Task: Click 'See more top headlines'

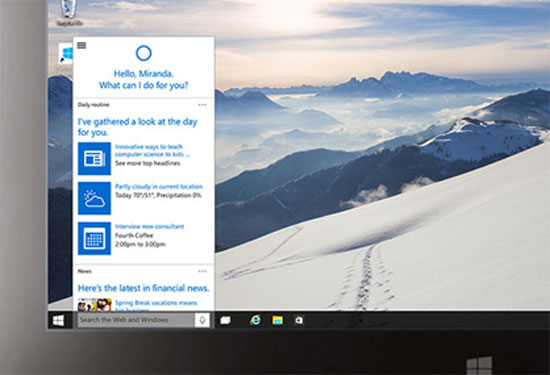Action: [x=148, y=163]
